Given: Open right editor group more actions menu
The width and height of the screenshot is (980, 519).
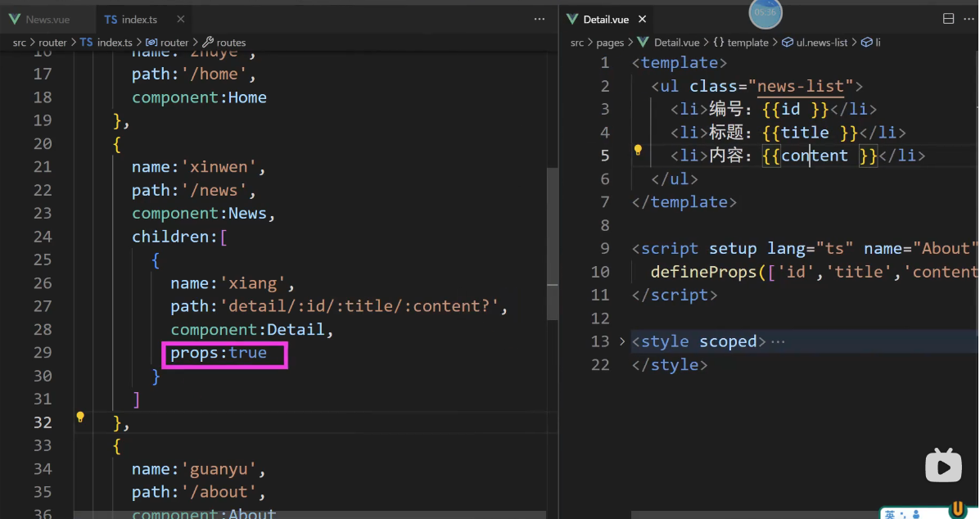Looking at the screenshot, I should pos(969,19).
